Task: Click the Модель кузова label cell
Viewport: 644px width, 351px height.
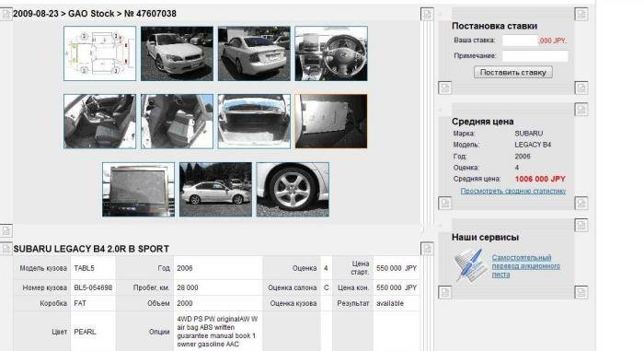Action: [x=43, y=268]
